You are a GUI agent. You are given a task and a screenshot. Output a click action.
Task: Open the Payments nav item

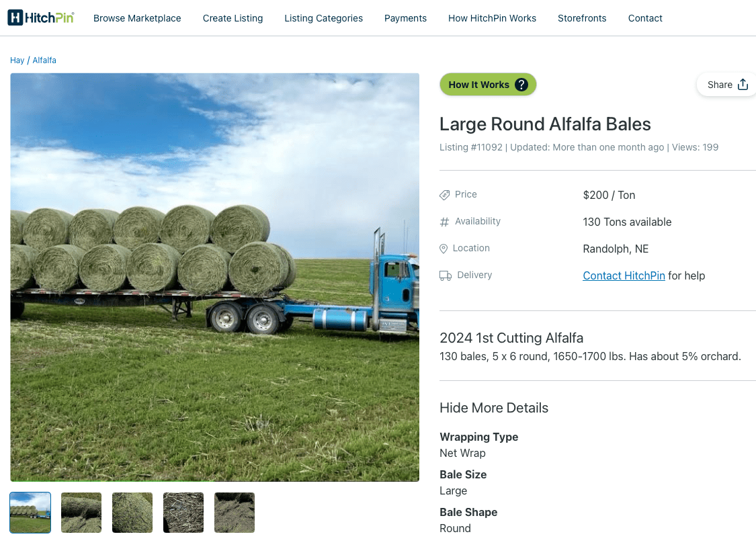click(405, 18)
